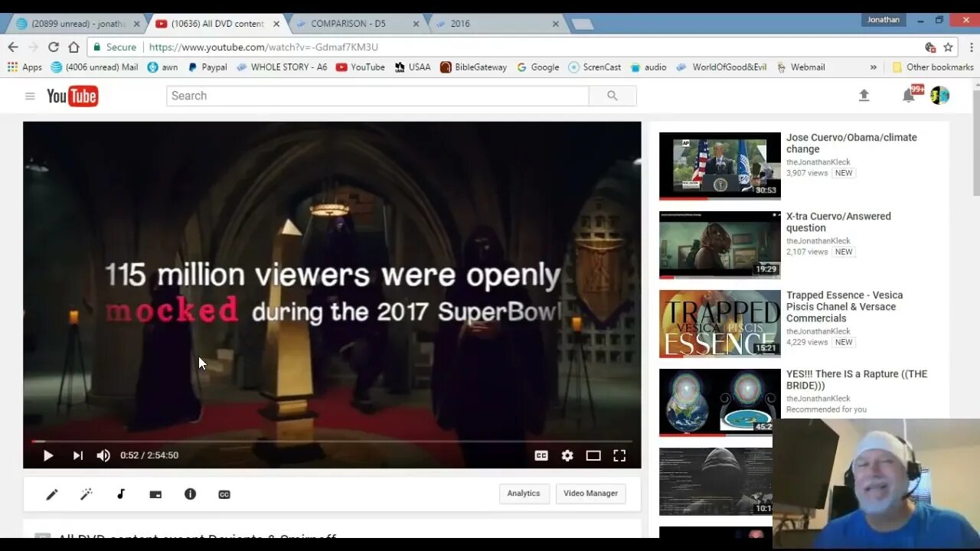
Task: Go back in the browser
Action: (x=13, y=47)
